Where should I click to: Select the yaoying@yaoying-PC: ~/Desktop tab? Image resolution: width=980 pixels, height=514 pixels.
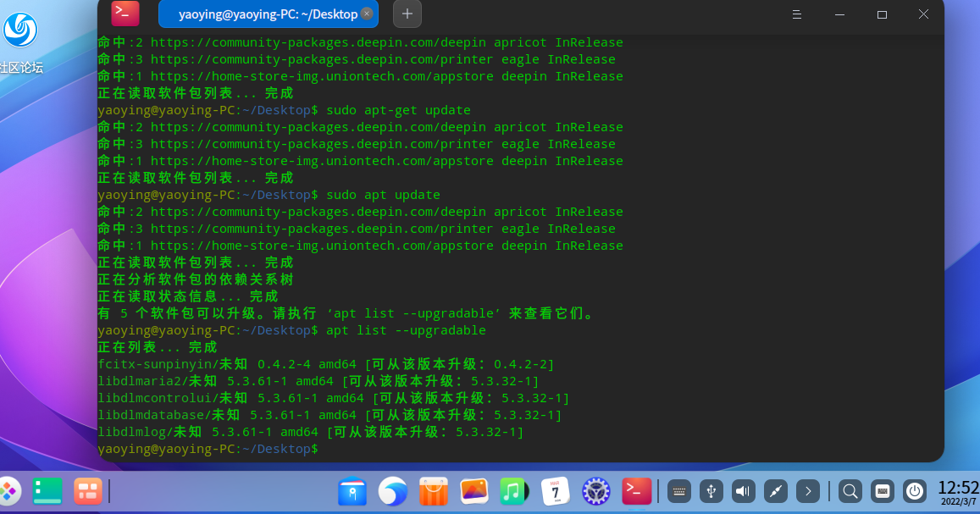[x=269, y=14]
